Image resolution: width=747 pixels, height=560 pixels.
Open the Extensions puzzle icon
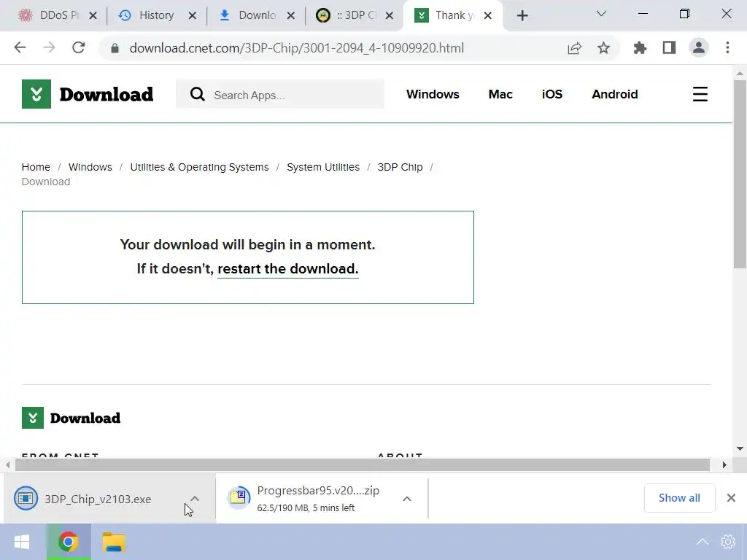click(x=640, y=47)
